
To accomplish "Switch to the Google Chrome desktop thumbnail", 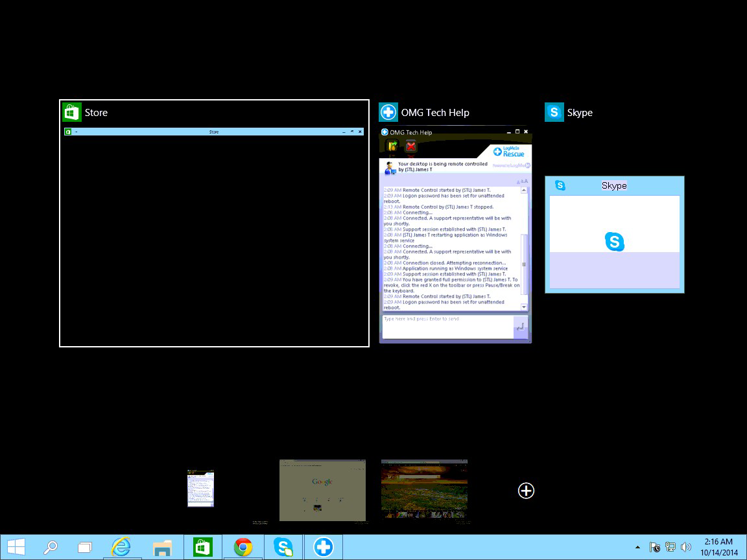I will [322, 490].
